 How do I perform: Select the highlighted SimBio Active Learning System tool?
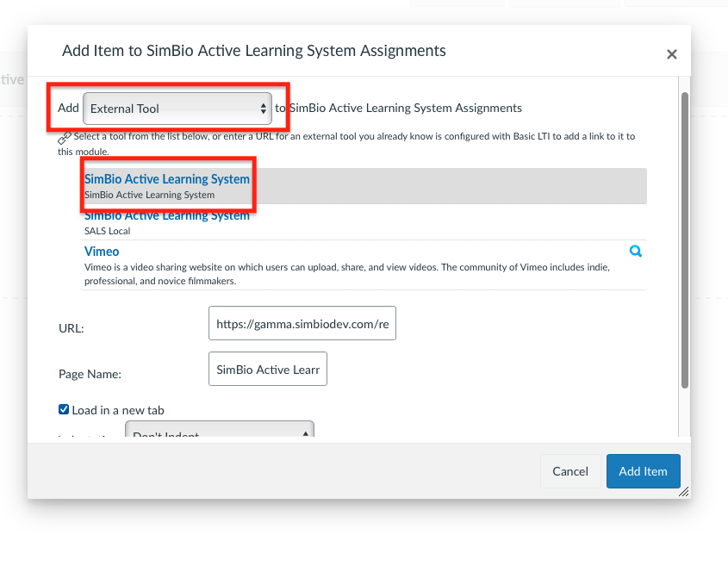pos(167,179)
